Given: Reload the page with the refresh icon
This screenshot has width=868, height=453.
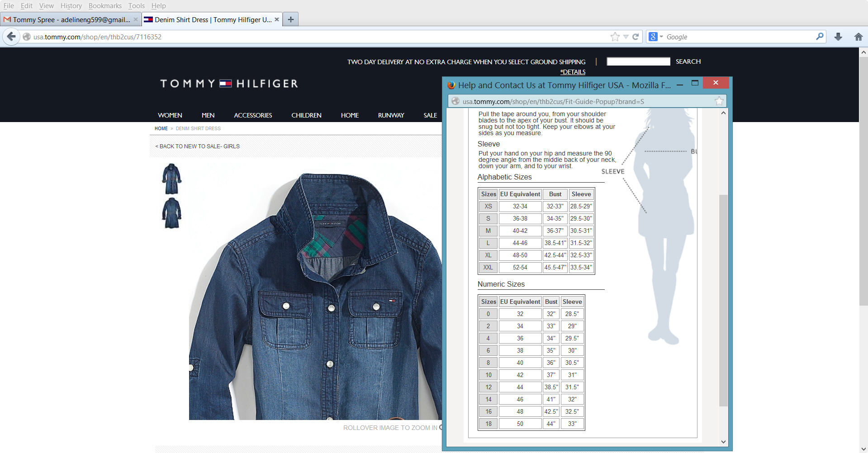Looking at the screenshot, I should click(636, 37).
